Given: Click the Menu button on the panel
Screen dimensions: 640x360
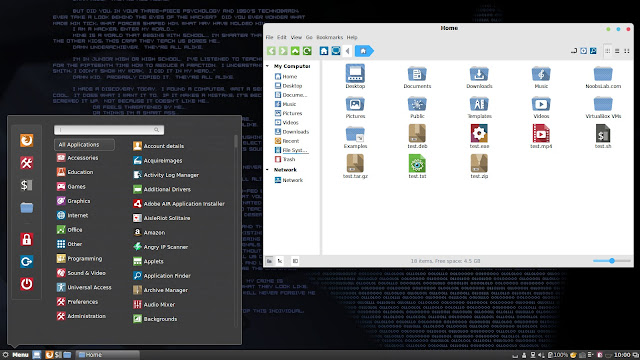Looking at the screenshot, I should click(x=16, y=355).
